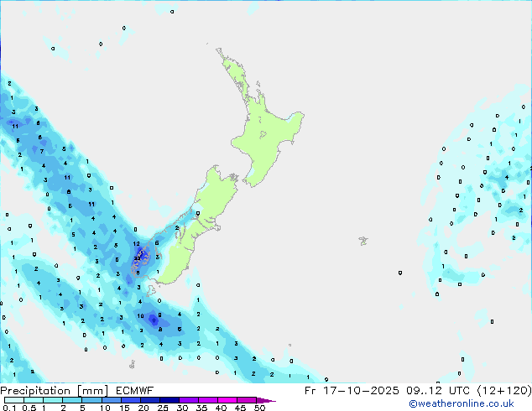The image size is (532, 411).
Task: Click the 1–2 mm legend color swatch
Action: (53, 400)
